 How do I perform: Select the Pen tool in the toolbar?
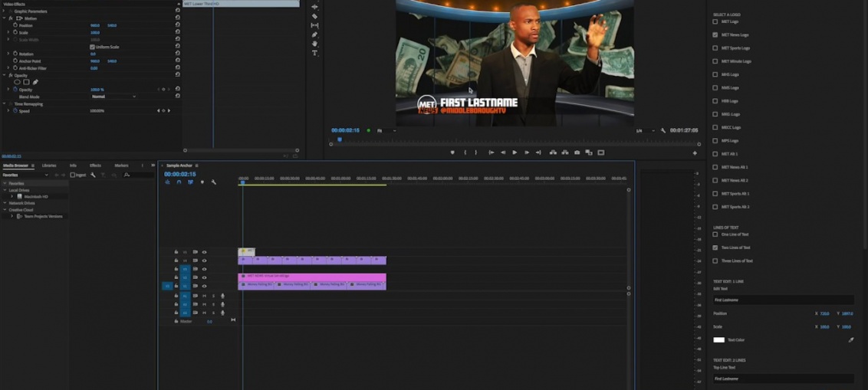pos(314,34)
